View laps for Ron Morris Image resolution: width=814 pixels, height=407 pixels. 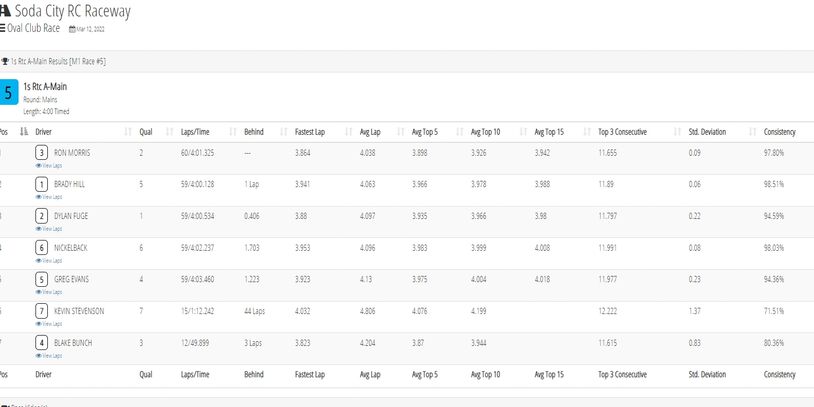tap(49, 166)
